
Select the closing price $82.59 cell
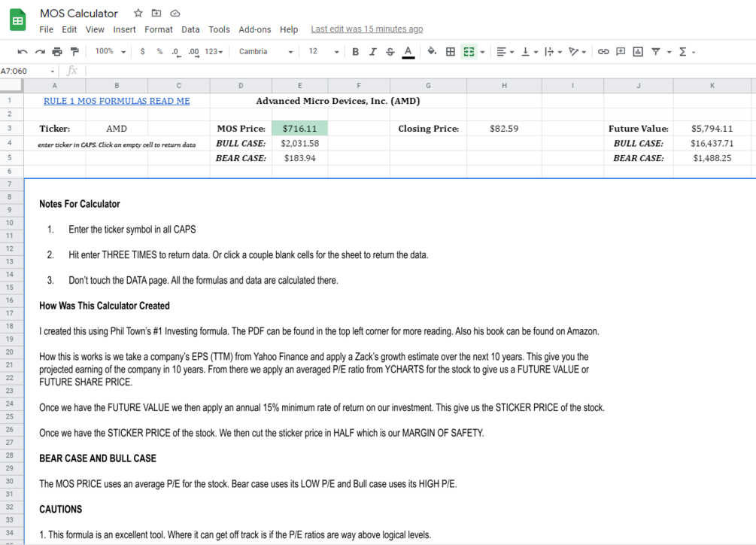tap(504, 128)
